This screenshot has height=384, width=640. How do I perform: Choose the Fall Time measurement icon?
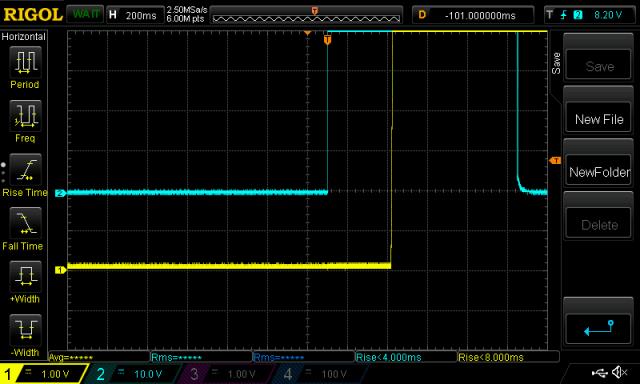(25, 223)
